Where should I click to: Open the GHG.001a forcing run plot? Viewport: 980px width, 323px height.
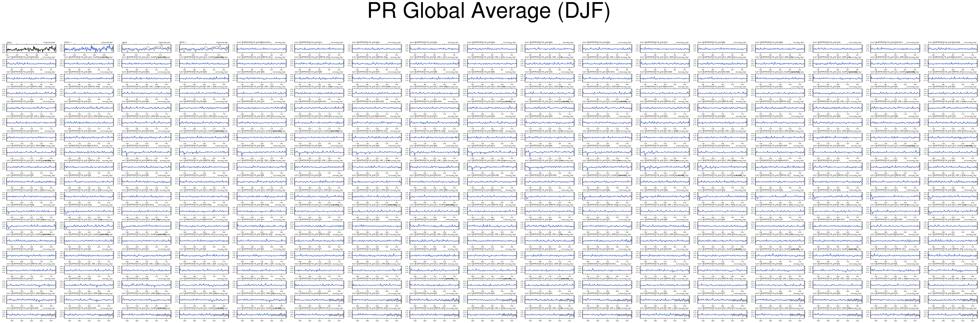tap(895, 48)
